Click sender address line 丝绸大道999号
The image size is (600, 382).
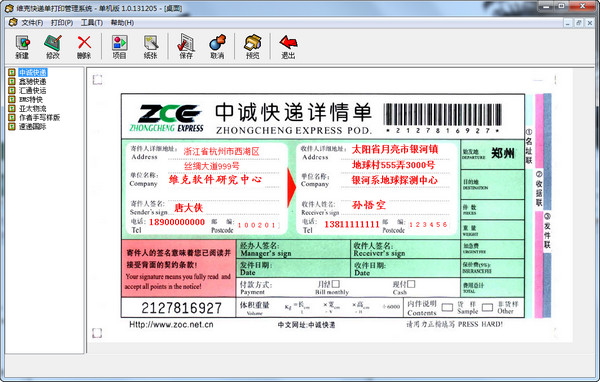tap(212, 166)
